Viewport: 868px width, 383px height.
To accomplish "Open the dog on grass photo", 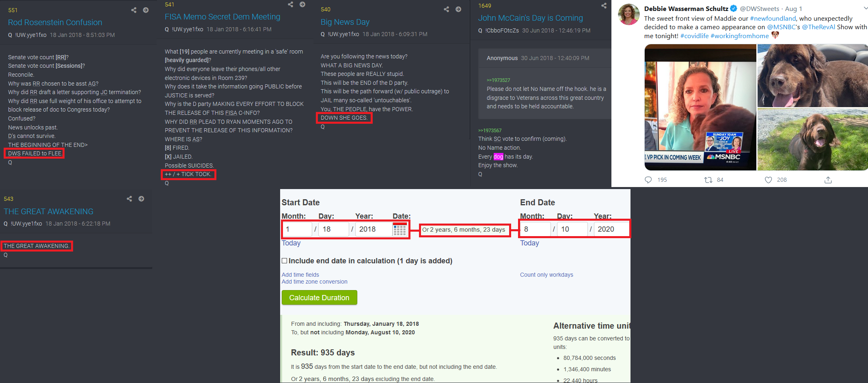I will point(813,139).
